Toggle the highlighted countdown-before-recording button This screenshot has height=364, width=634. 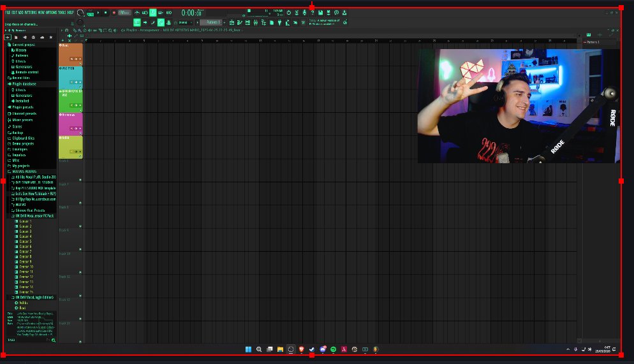[152, 13]
